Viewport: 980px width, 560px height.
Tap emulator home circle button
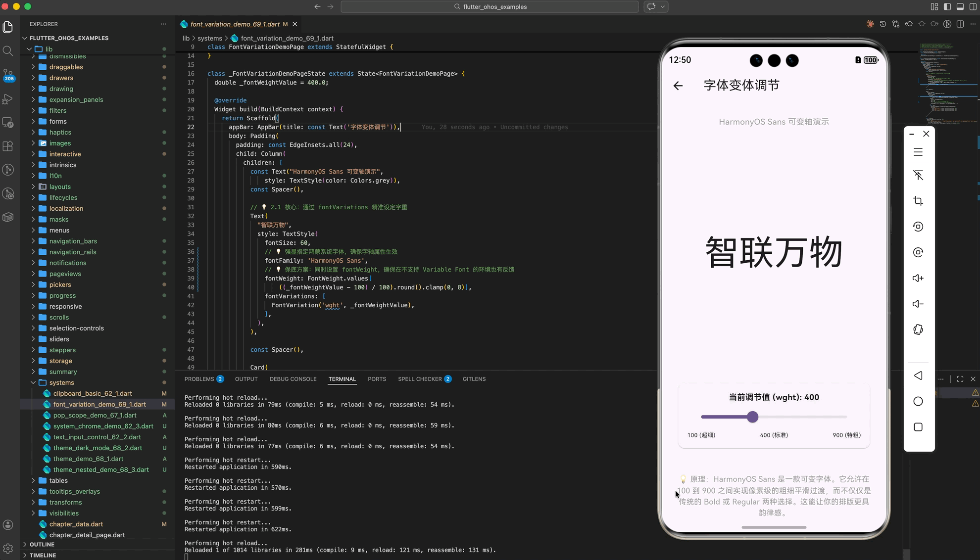pos(918,401)
